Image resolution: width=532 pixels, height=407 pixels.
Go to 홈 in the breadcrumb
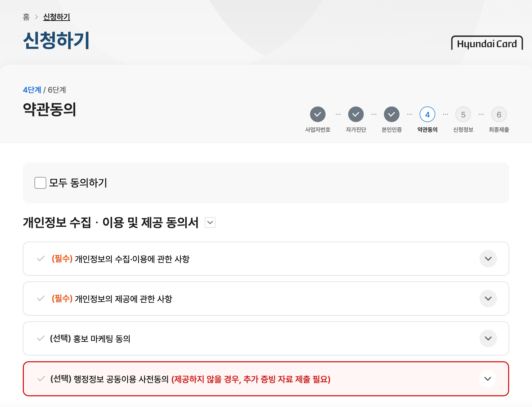click(26, 17)
